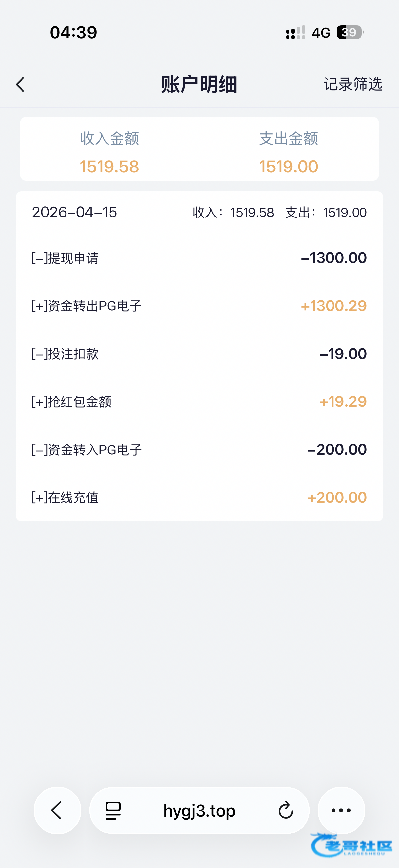
Task: Tap the 支出金额 summary value
Action: coord(288,167)
